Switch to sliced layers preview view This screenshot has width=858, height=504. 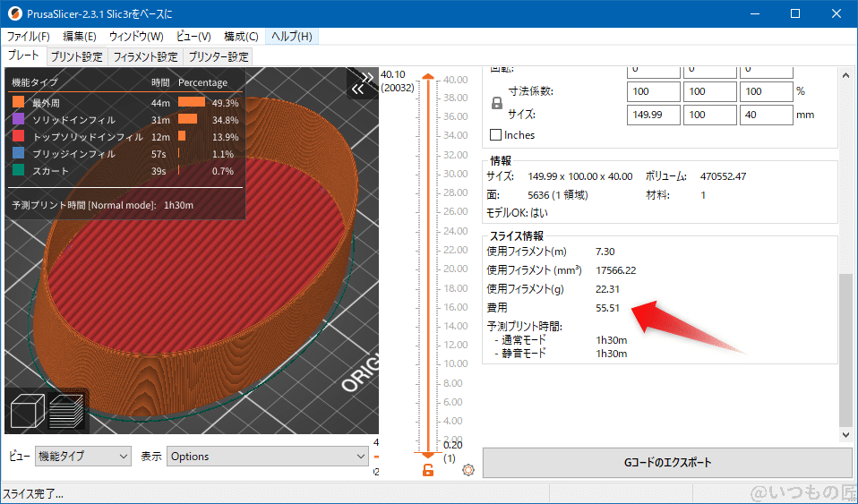coord(66,413)
